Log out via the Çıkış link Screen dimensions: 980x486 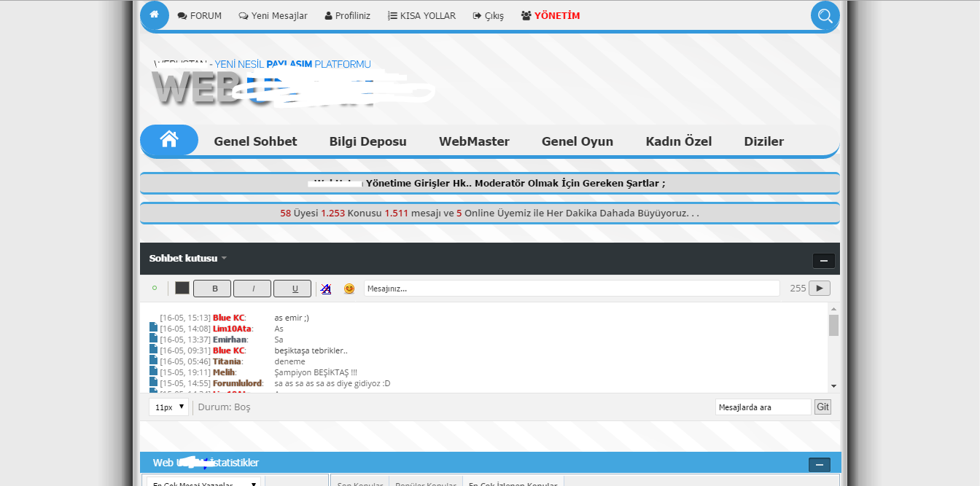click(489, 15)
